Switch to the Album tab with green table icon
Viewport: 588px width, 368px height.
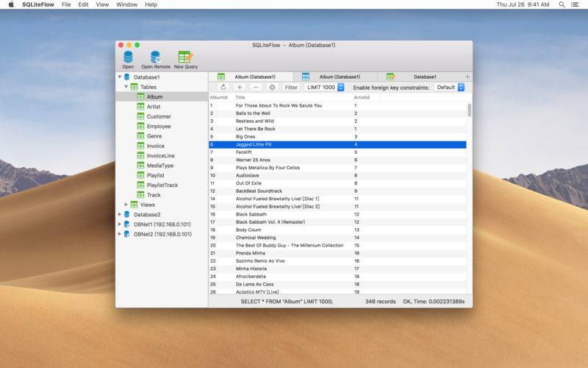tap(251, 77)
